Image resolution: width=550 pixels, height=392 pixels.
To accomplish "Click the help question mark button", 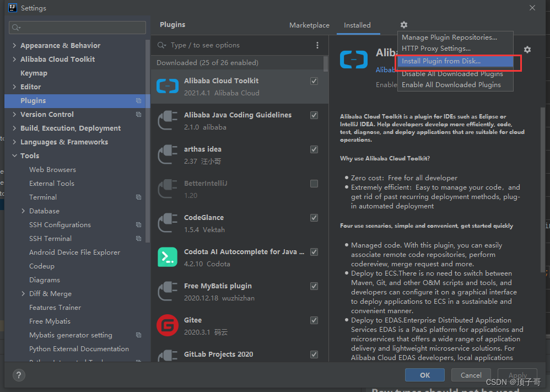I will point(19,375).
